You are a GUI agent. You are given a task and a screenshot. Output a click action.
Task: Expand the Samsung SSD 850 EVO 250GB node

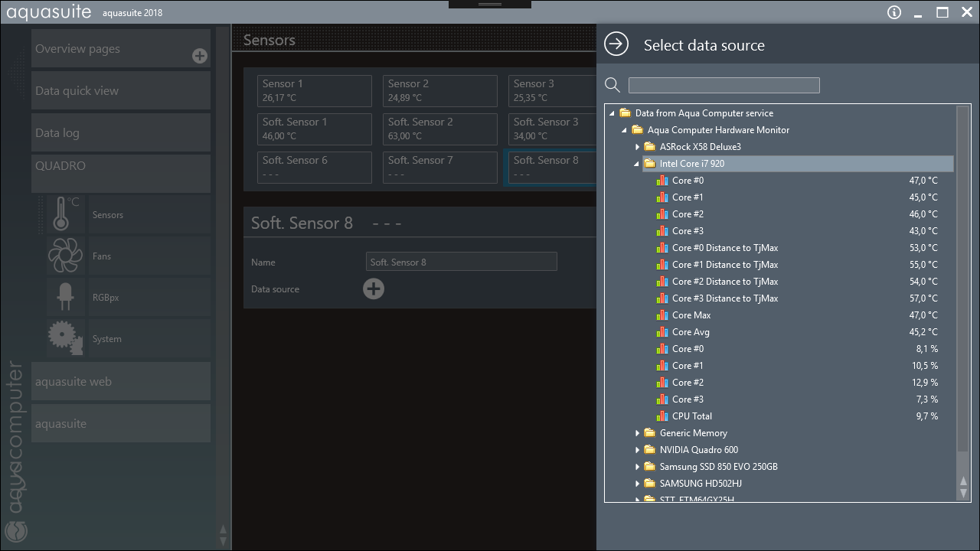coord(637,467)
